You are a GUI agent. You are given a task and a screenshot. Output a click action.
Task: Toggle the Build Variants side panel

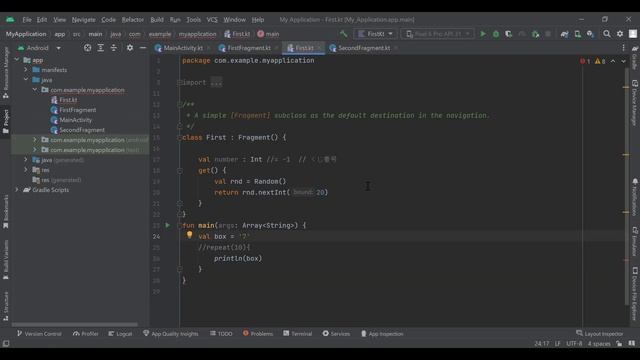click(6, 260)
